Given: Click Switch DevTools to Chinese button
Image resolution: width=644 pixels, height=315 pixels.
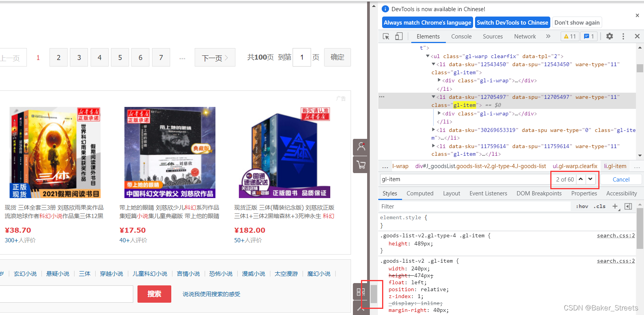Looking at the screenshot, I should coord(512,23).
